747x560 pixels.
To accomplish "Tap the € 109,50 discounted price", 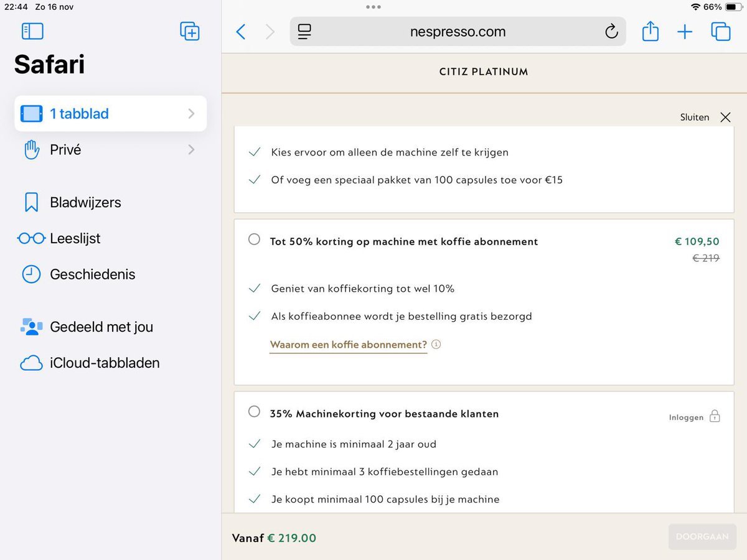I will pyautogui.click(x=697, y=241).
